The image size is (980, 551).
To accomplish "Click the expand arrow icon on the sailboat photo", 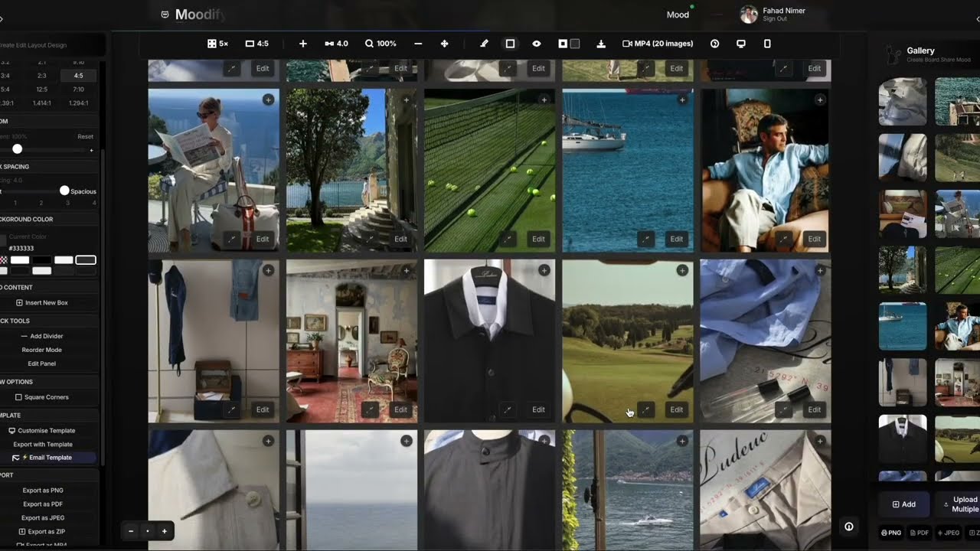I will click(x=646, y=239).
